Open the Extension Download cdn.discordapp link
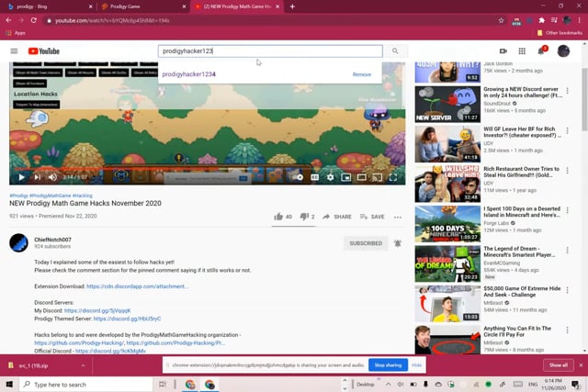The width and height of the screenshot is (588, 392). (137, 286)
